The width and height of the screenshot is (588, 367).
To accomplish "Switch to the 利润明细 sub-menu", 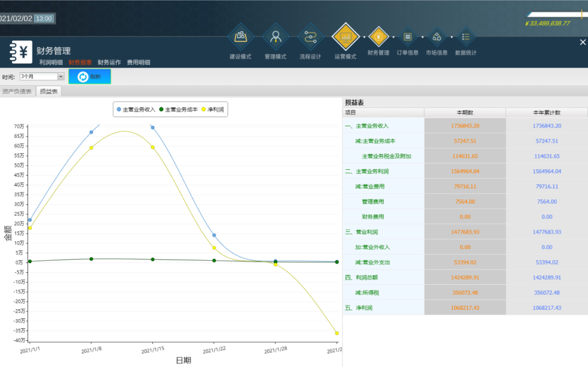I will [51, 62].
